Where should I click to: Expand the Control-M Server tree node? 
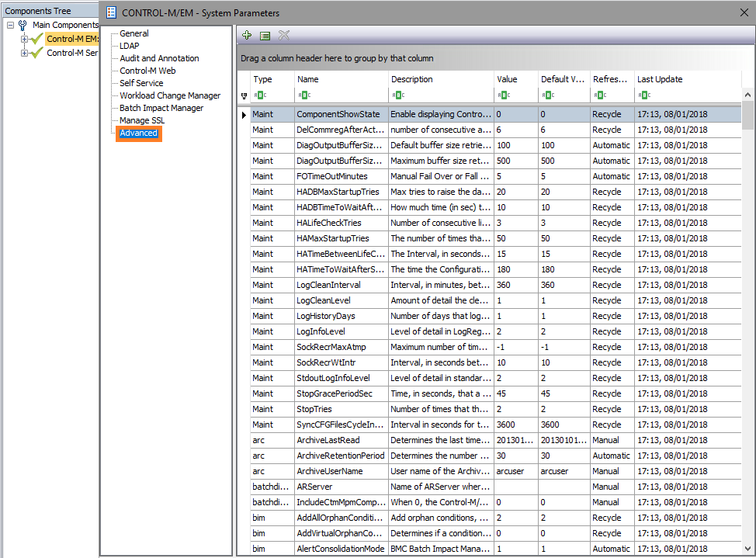click(x=23, y=53)
